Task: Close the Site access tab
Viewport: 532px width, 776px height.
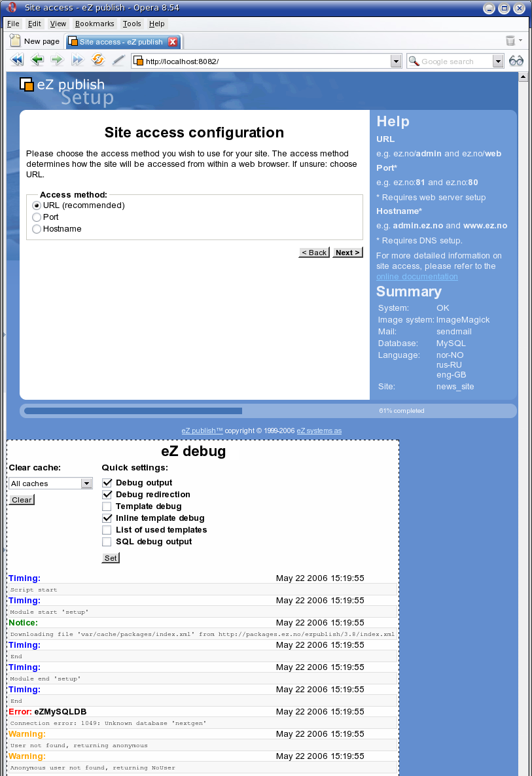Action: [173, 42]
